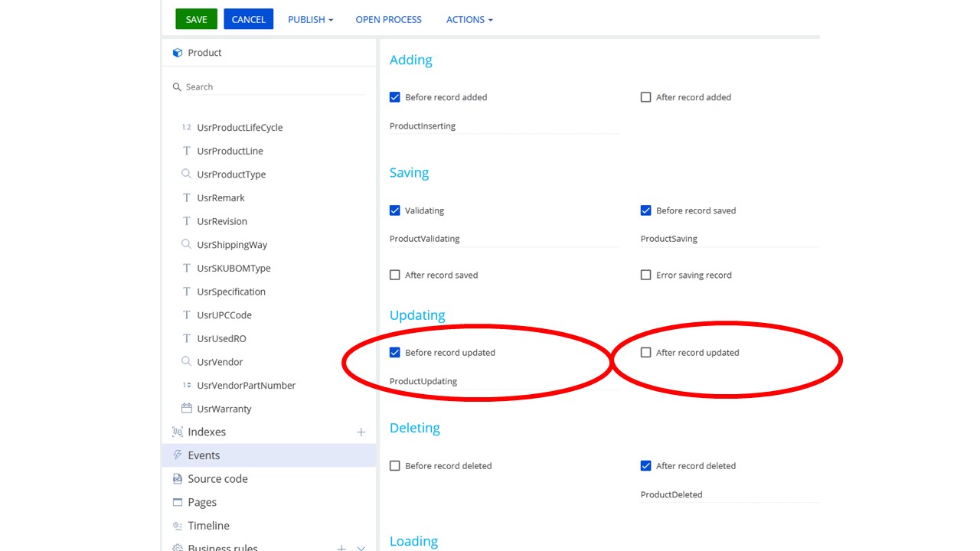Click the calendar icon beside UsrWarranty
The image size is (980, 551).
click(x=186, y=409)
